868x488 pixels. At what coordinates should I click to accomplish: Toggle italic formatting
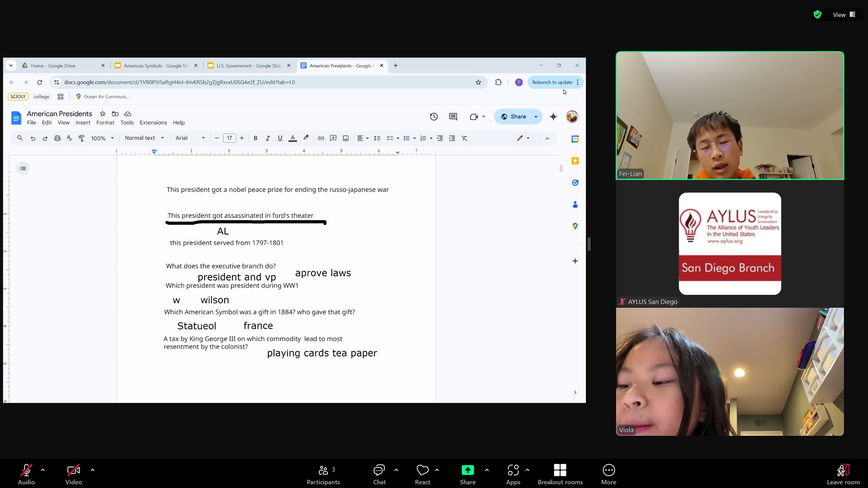(x=268, y=138)
